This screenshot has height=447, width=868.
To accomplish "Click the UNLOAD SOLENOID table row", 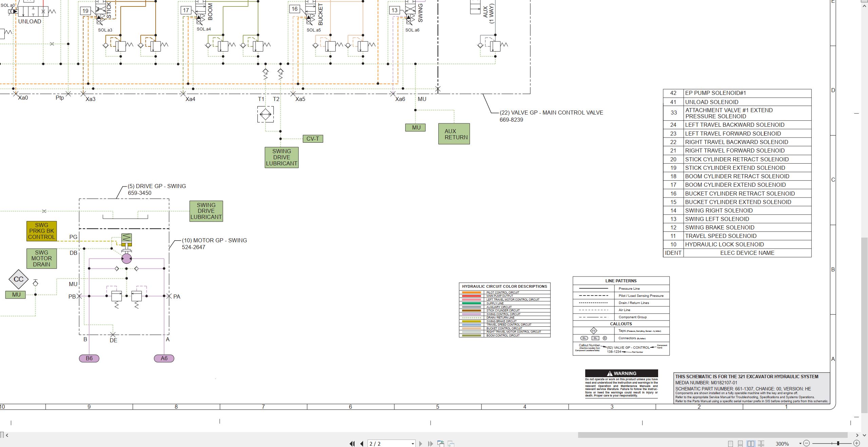I will click(x=737, y=102).
